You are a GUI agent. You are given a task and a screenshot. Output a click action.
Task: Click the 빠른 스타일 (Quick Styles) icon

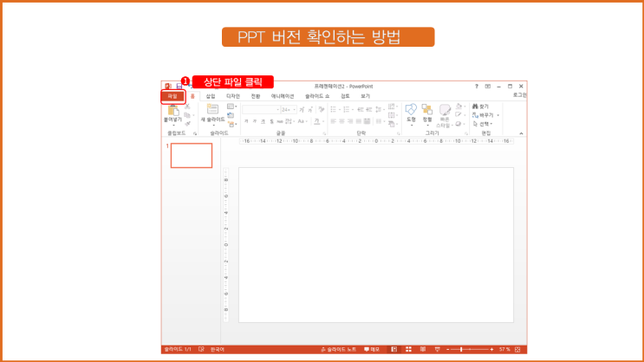[x=445, y=110]
